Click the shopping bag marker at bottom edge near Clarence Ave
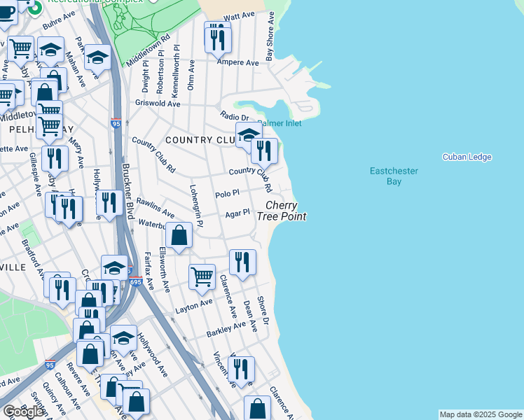524x420 pixels. tap(258, 408)
